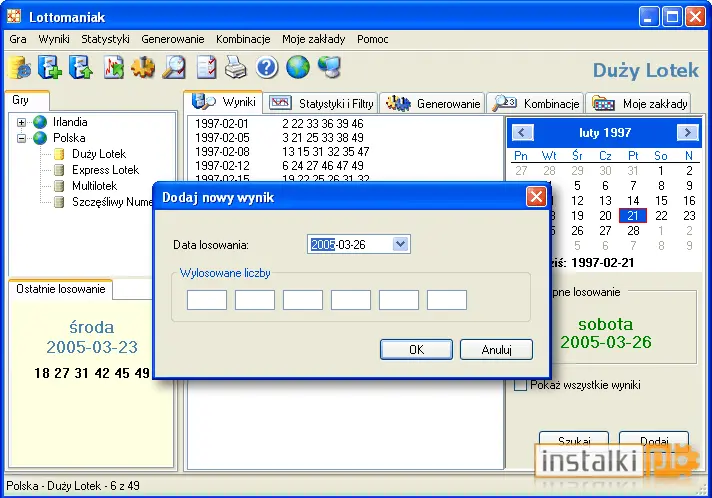Screen dimensions: 712x498
Task: Select day 14 in calendar
Action: pos(633,201)
